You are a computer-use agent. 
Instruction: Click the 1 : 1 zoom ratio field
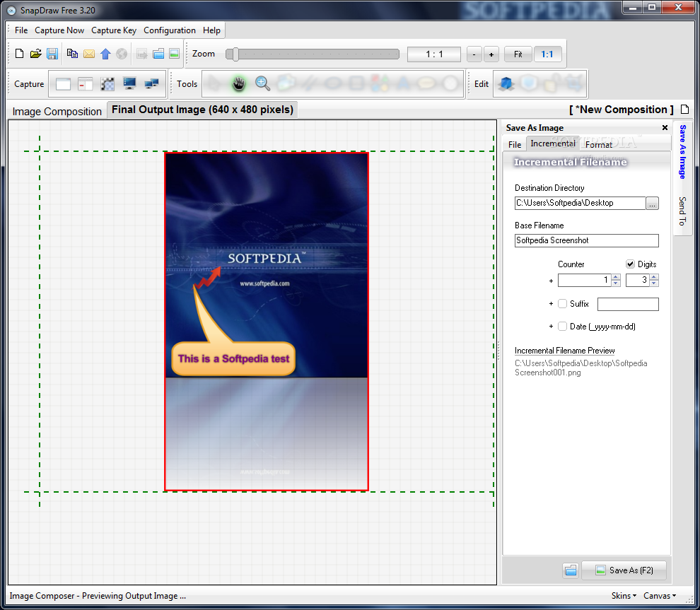tap(434, 54)
